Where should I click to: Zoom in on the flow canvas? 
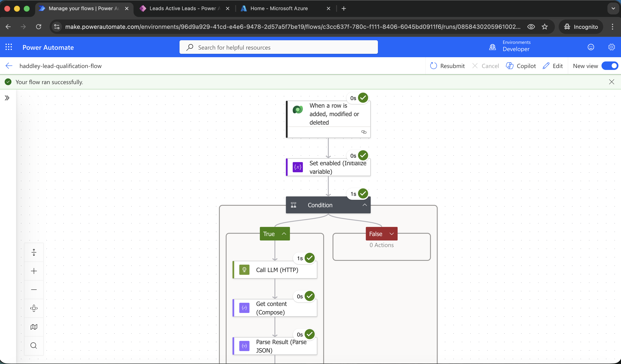[34, 271]
